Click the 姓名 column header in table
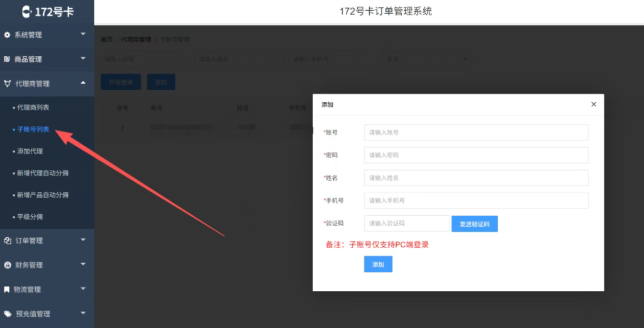The height and width of the screenshot is (328, 644). pyautogui.click(x=243, y=108)
